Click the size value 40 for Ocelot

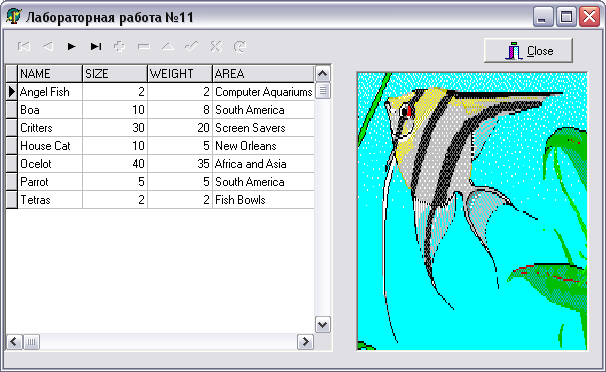pyautogui.click(x=115, y=164)
